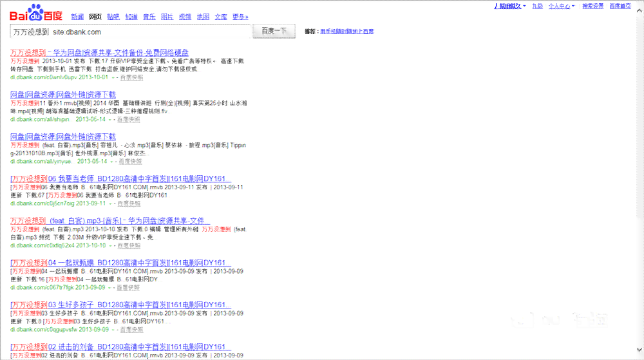This screenshot has width=644, height=360.
Task: Open the recommended mobile Baidu link
Action: click(346, 31)
